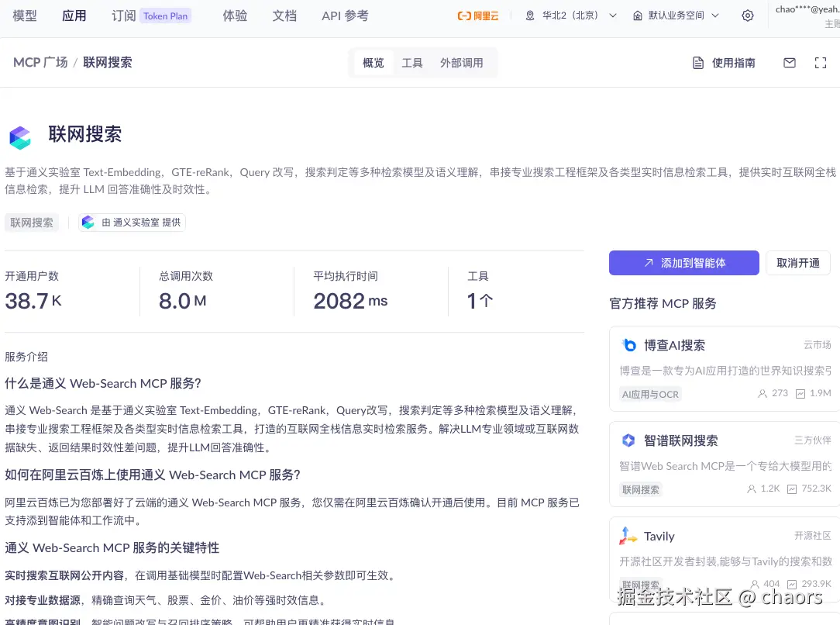The image size is (840, 625).
Task: Open the 文档 top menu
Action: pyautogui.click(x=284, y=16)
